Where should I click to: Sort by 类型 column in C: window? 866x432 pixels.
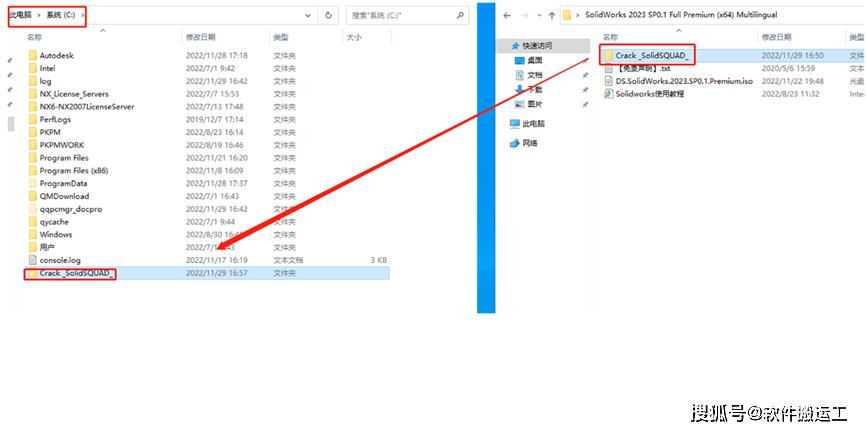(x=281, y=37)
